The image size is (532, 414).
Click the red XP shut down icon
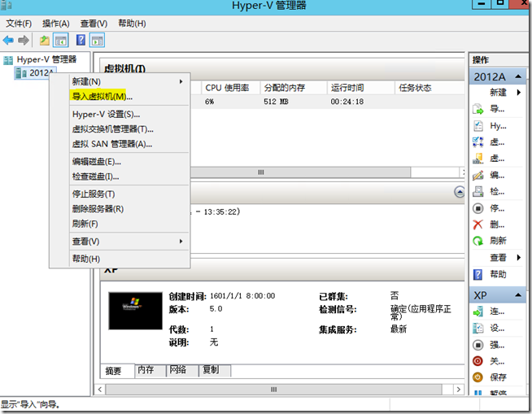477,361
